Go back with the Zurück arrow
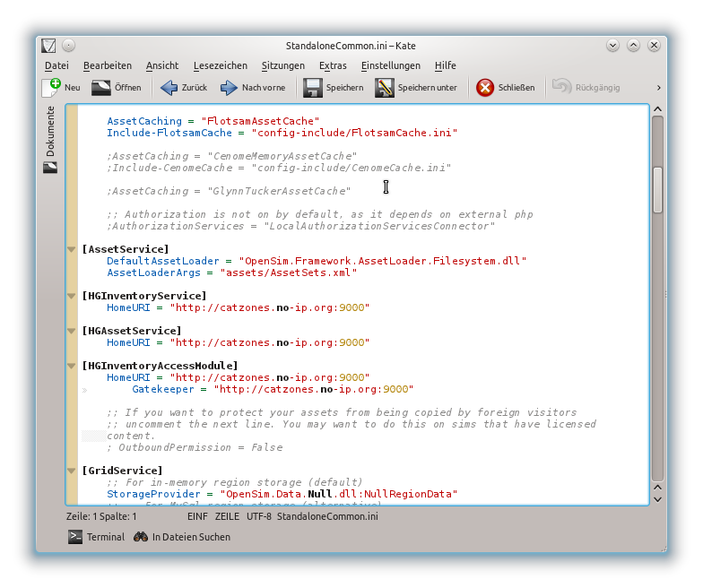Screen dimensions: 703x588 169,88
